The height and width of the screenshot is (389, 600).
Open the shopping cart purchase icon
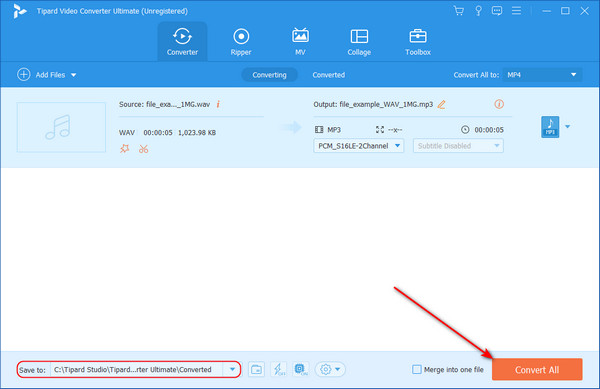(458, 11)
